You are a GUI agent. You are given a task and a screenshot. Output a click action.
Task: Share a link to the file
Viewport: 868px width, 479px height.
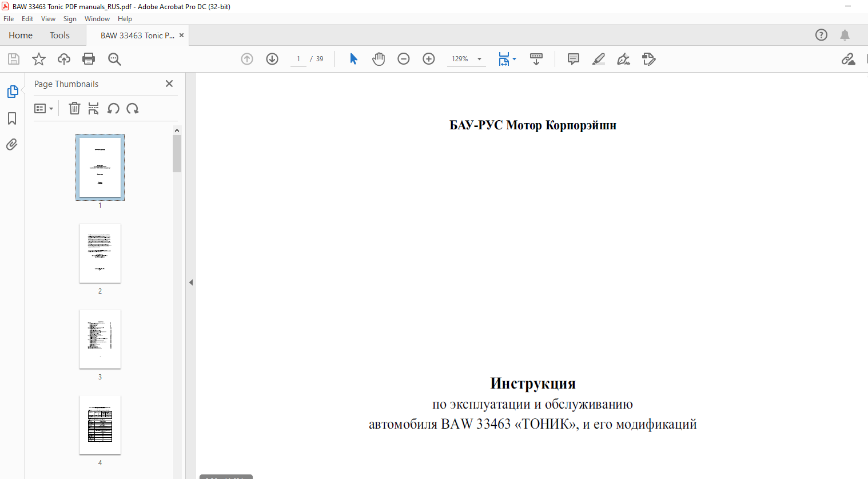[849, 59]
